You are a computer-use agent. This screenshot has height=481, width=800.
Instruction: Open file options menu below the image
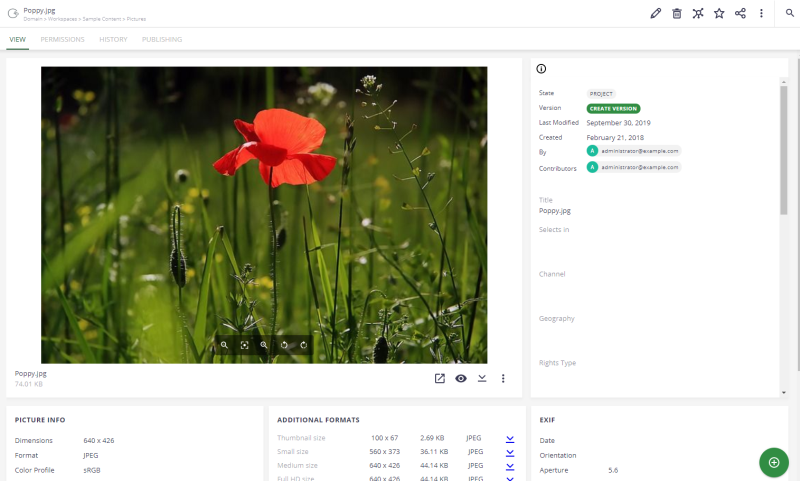(503, 378)
